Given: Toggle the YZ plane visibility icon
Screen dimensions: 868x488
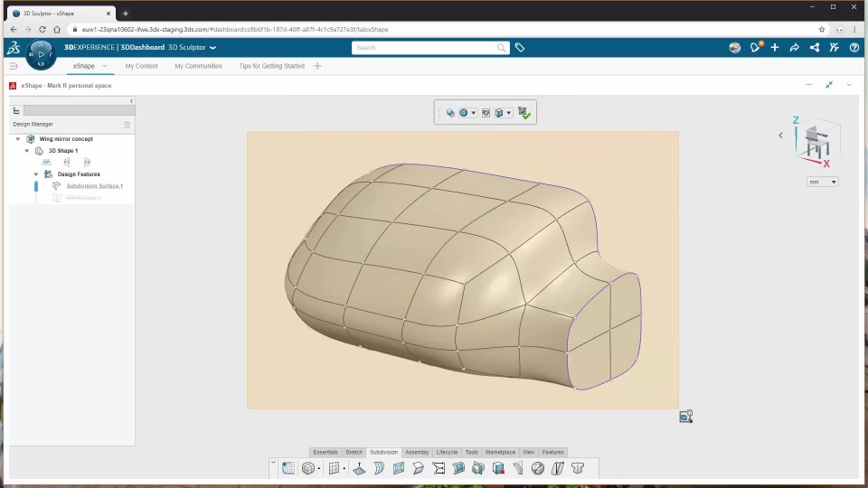Looking at the screenshot, I should point(66,163).
